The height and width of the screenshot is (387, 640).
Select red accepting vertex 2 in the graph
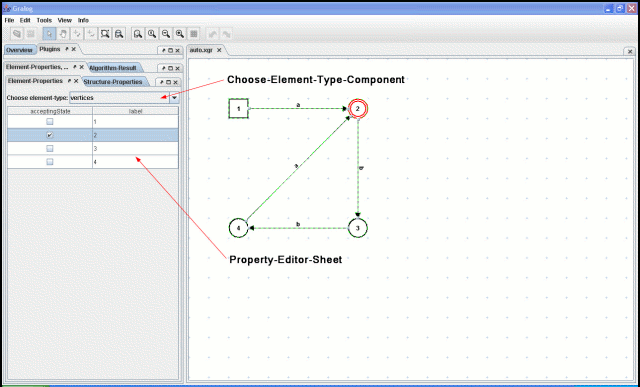358,109
